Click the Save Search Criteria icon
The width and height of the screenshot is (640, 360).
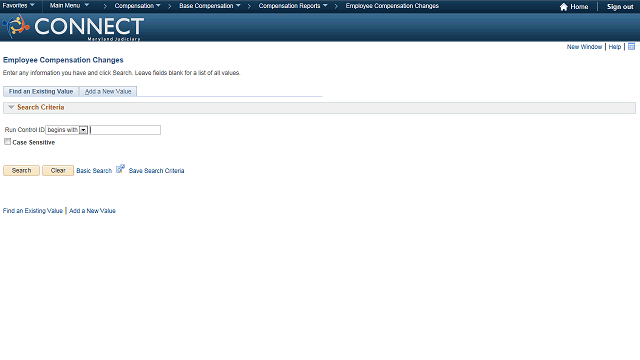coord(120,169)
